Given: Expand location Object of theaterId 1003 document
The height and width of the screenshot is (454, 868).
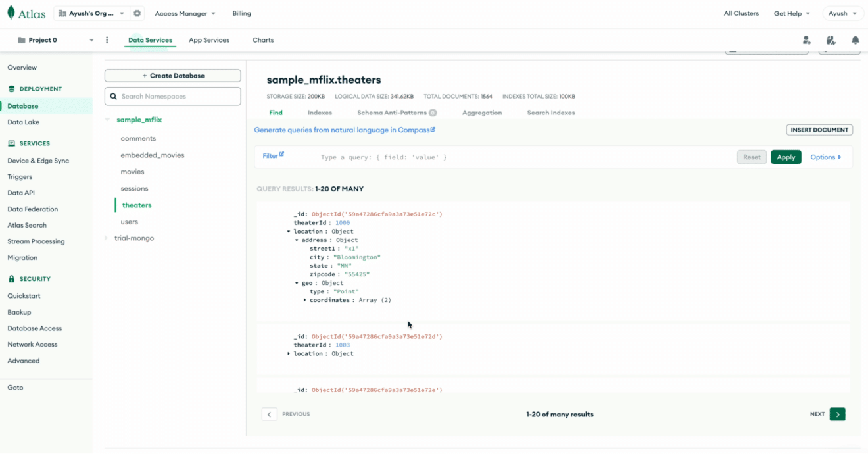Looking at the screenshot, I should (289, 353).
